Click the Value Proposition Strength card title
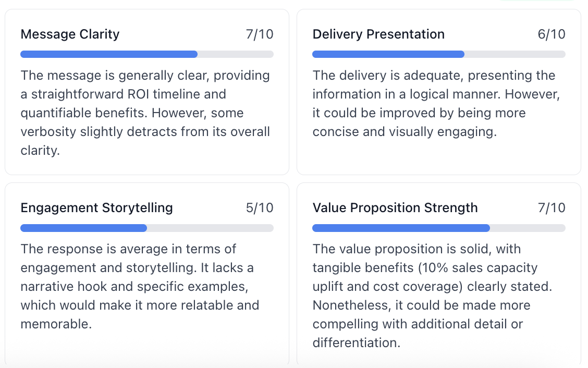Viewport: 588px width, 368px height. coord(395,208)
